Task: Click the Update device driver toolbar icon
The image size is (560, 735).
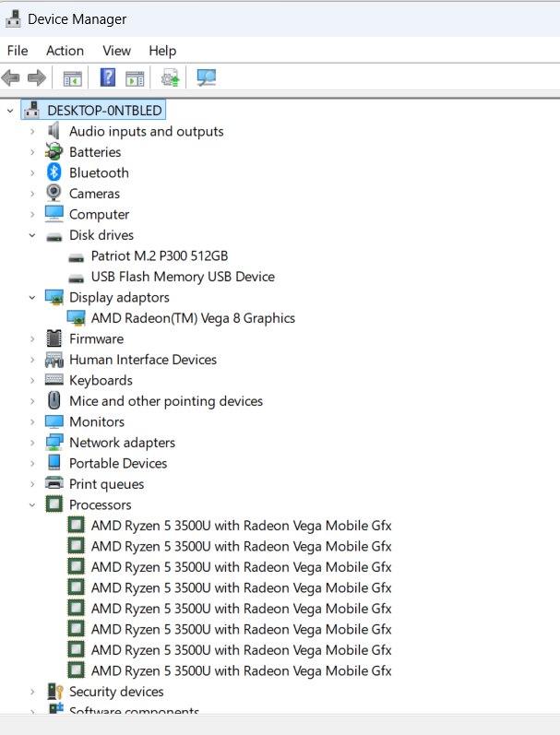Action: coord(171,77)
